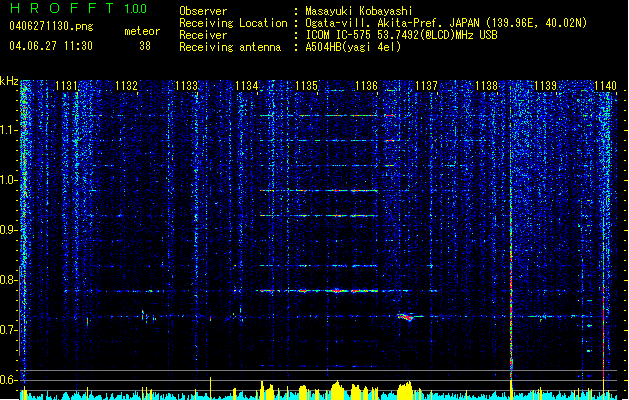Click the bright meteor echo after 1136
629x400 pixels.
coord(408,317)
